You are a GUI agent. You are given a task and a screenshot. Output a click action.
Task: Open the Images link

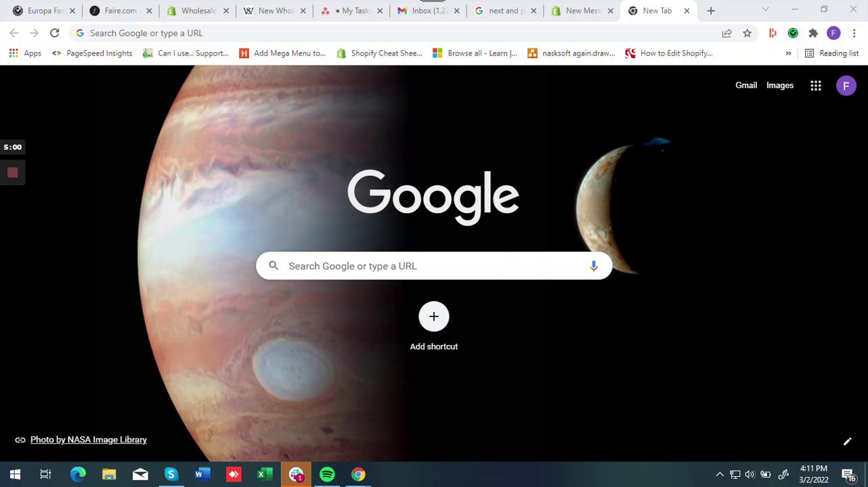coord(779,86)
